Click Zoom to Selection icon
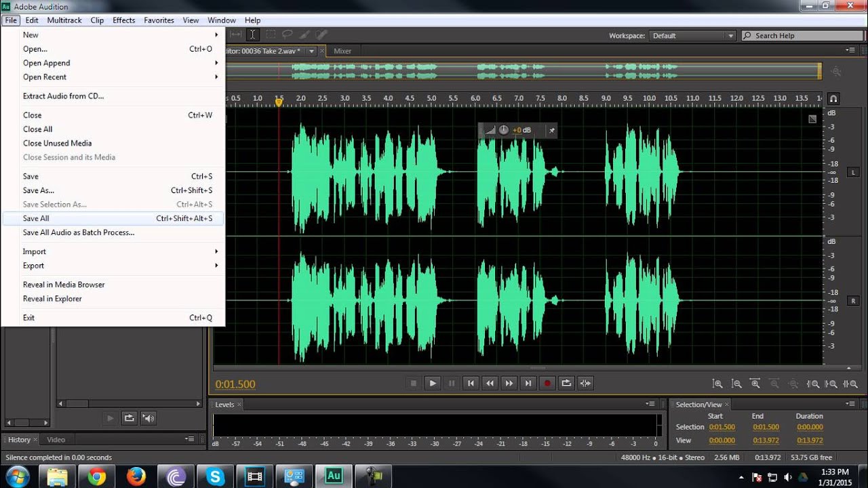Image resolution: width=868 pixels, height=488 pixels. tap(850, 384)
